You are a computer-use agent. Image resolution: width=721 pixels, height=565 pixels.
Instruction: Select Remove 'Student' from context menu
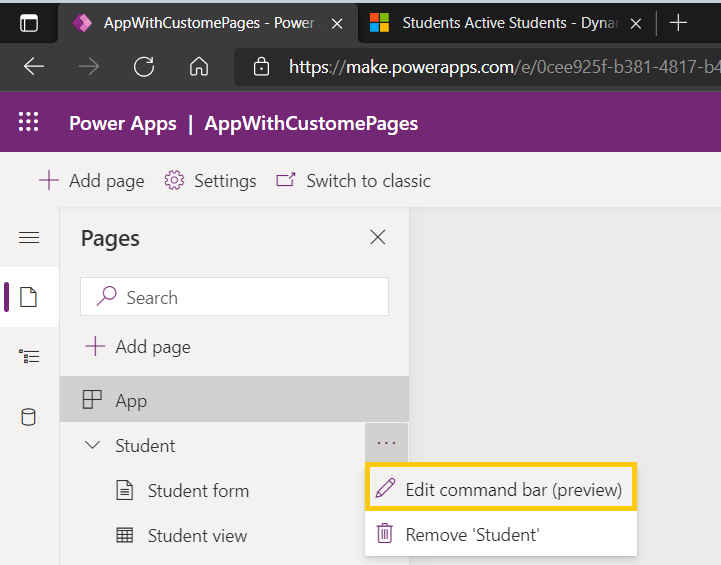[x=472, y=535]
